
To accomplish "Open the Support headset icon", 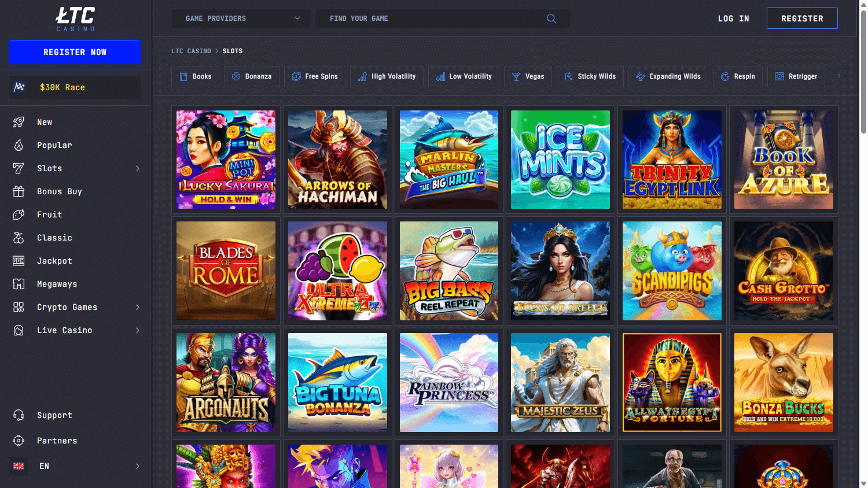I will click(x=19, y=415).
